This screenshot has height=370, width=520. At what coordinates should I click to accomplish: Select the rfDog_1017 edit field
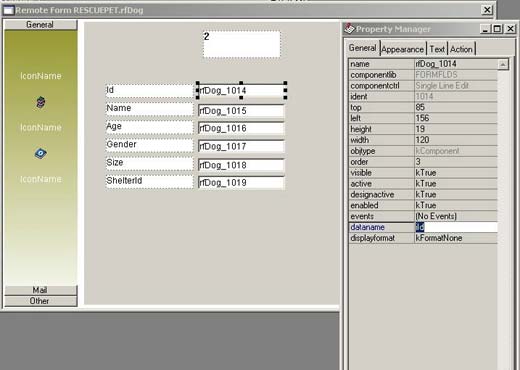(x=241, y=146)
